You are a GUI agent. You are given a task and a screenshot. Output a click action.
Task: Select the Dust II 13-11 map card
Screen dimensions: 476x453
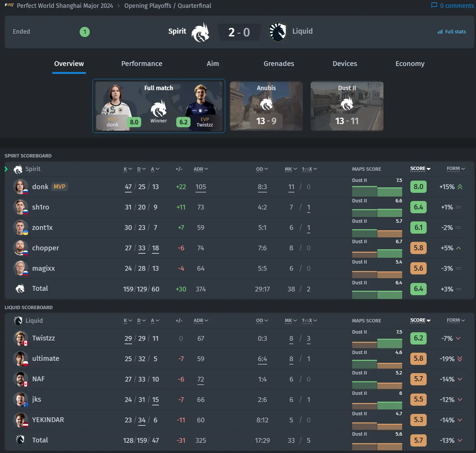[x=347, y=106]
